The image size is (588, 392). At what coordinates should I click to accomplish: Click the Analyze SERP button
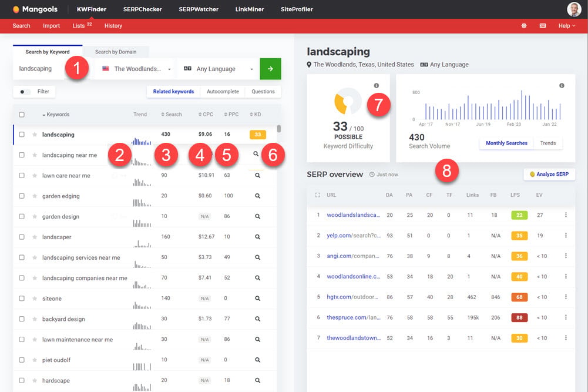[549, 174]
